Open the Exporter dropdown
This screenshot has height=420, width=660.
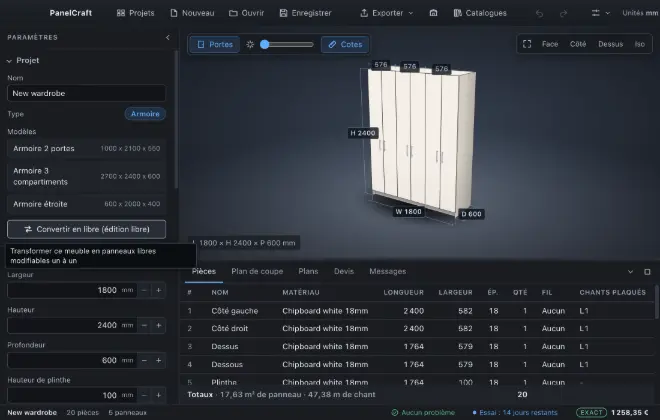pos(387,13)
